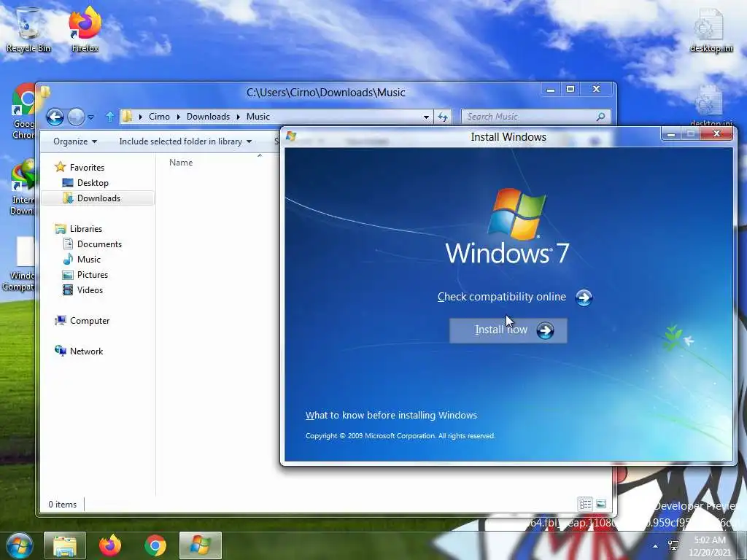Switch Explorer to large icons view
The height and width of the screenshot is (560, 747).
[x=601, y=504]
